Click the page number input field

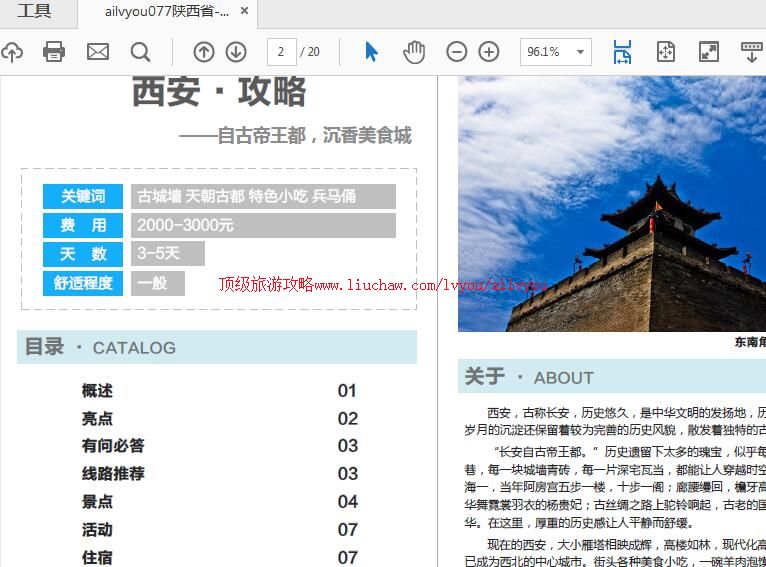click(x=281, y=52)
